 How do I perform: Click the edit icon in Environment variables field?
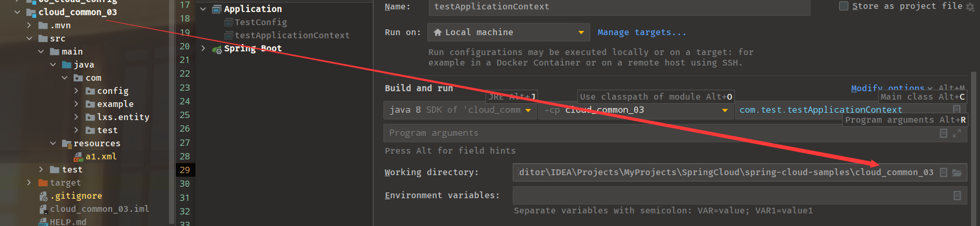(957, 196)
